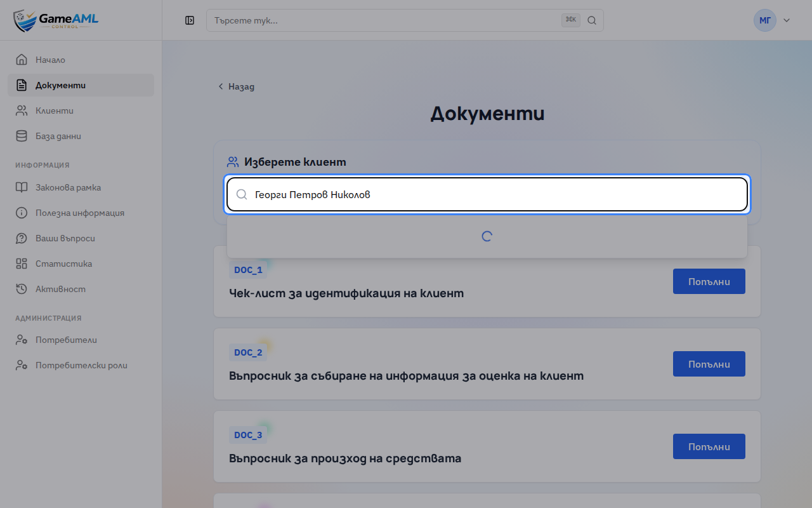Click the Ваши въпроси question icon
Image resolution: width=812 pixels, height=508 pixels.
tap(22, 238)
